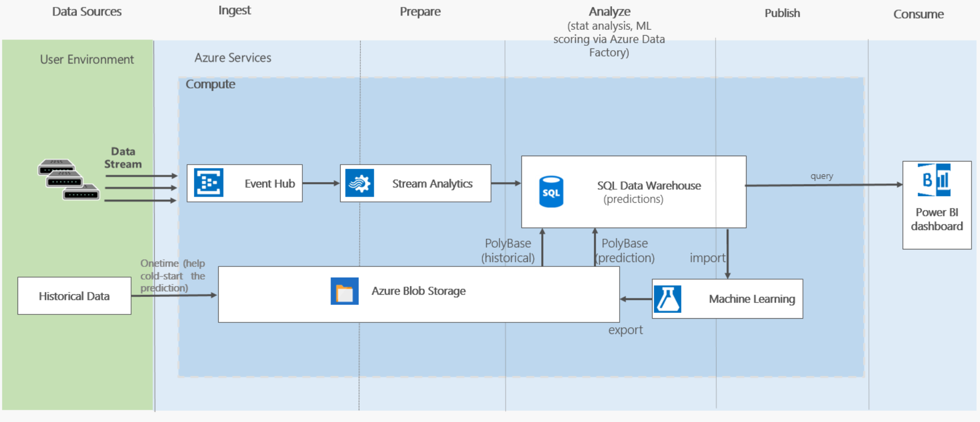This screenshot has height=422, width=980.
Task: Click the Azure Services label
Action: point(233,58)
